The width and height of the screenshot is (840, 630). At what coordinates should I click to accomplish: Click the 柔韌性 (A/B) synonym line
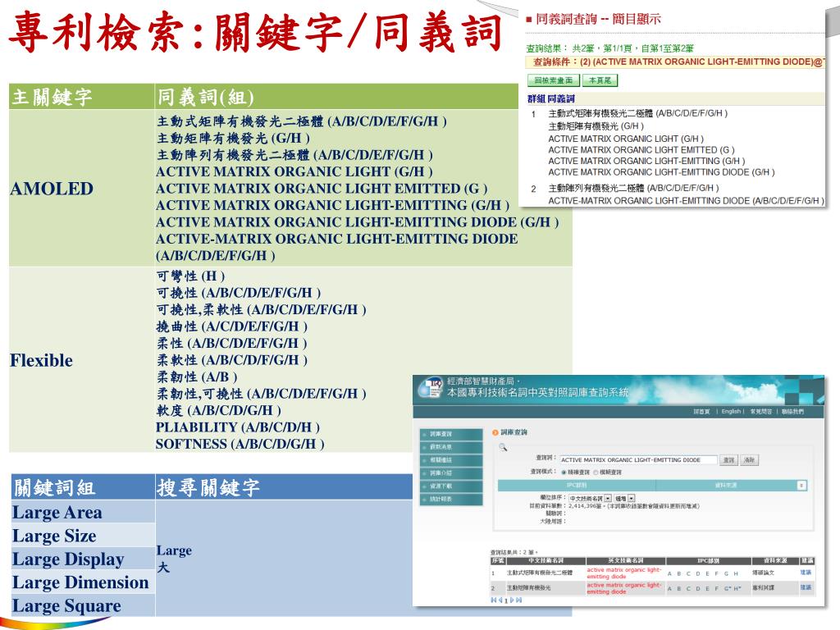(x=197, y=377)
